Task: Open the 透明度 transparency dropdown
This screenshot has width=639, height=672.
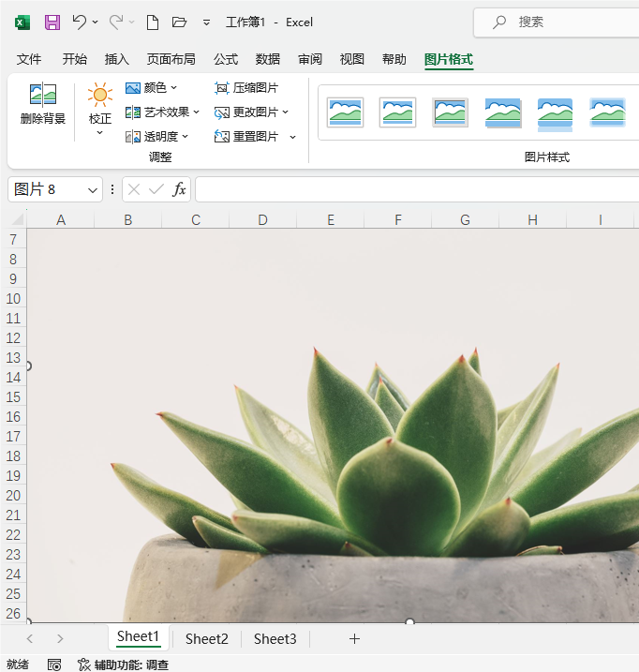Action: pos(157,137)
